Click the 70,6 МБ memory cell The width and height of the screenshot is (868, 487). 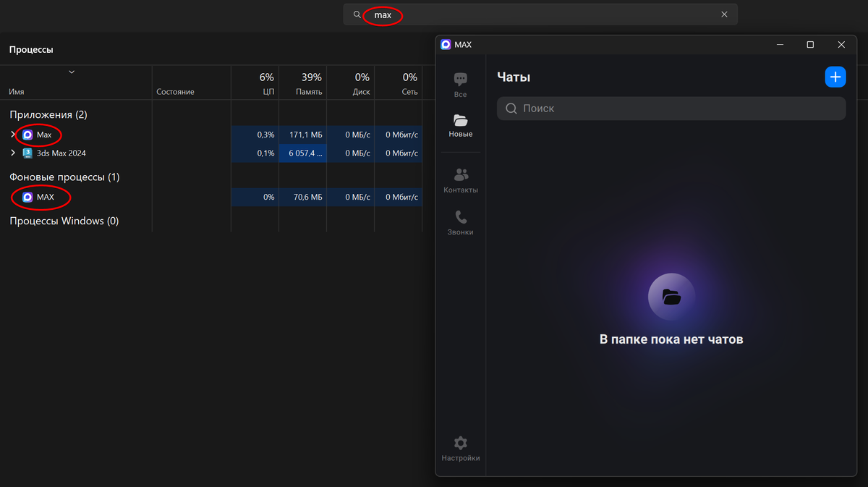pyautogui.click(x=302, y=197)
